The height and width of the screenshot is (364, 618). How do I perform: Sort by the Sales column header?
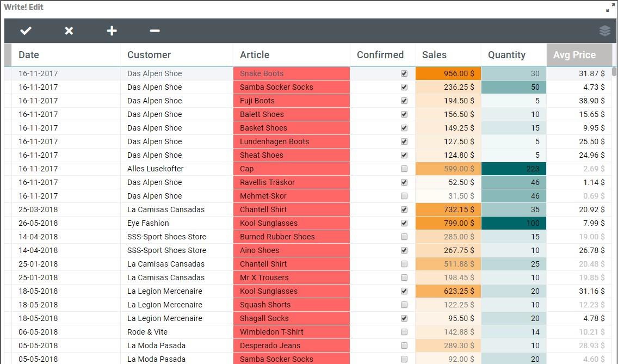(448, 55)
